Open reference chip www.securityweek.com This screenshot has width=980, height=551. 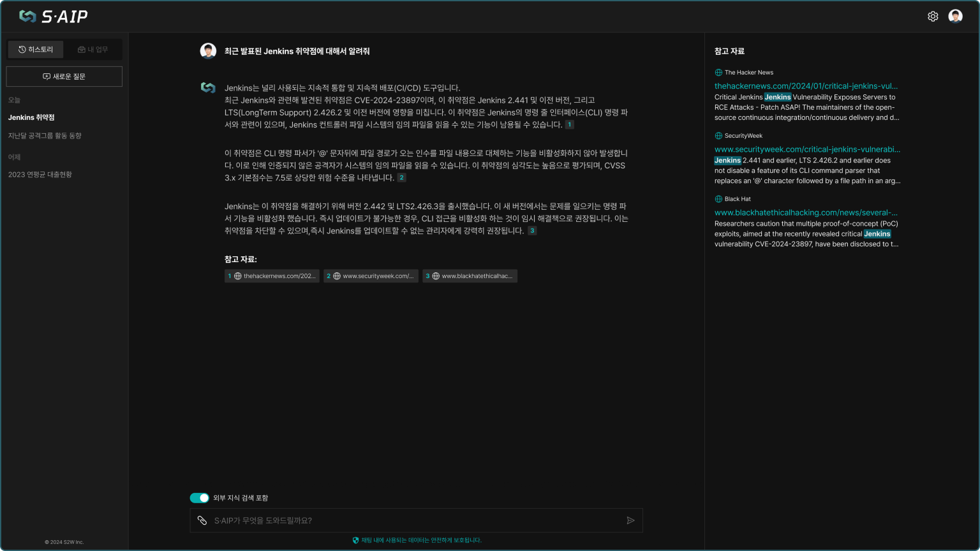pos(371,276)
